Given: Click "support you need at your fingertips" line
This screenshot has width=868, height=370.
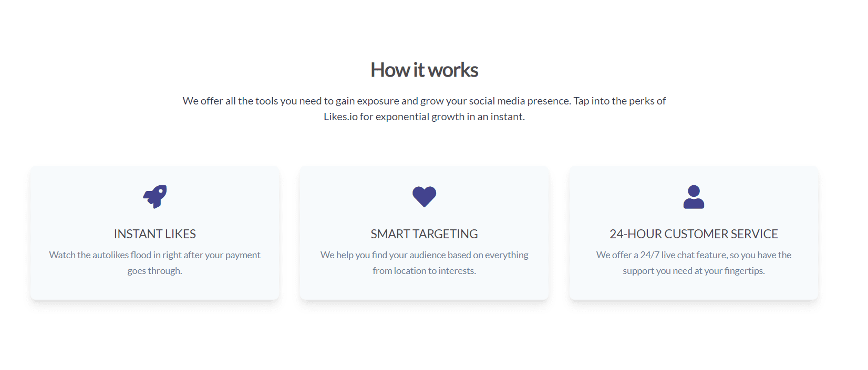Looking at the screenshot, I should [694, 271].
